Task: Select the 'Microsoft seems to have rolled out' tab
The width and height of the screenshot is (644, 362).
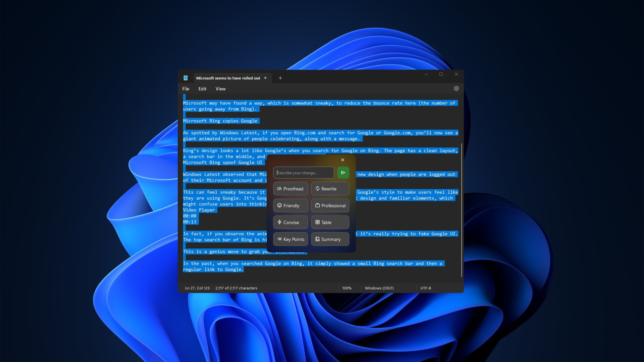Action: coord(228,78)
